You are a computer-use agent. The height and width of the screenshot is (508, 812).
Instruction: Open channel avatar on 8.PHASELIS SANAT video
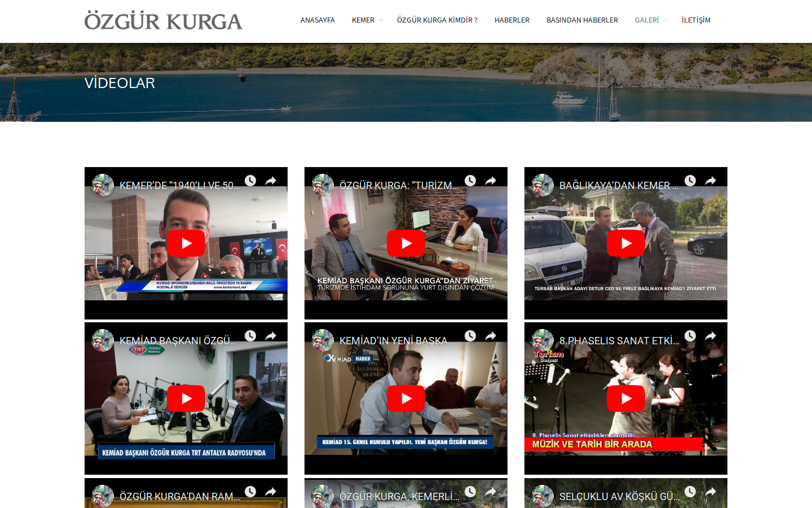542,340
